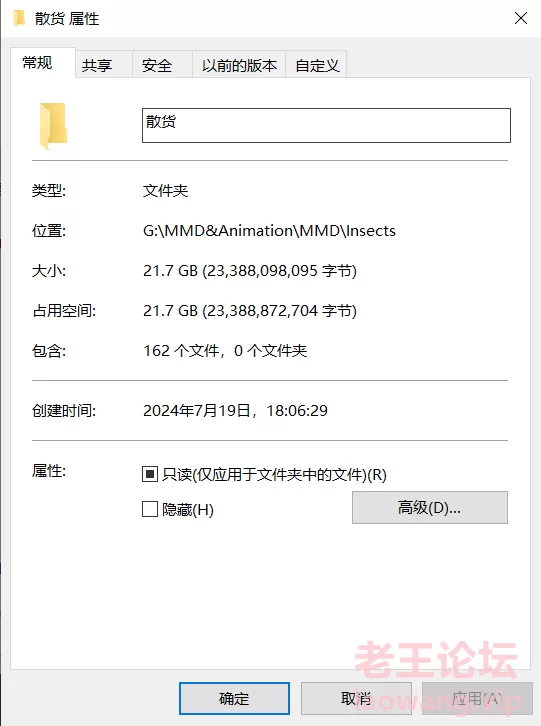Click the small folder icon in title bar
This screenshot has height=726, width=541.
click(19, 19)
